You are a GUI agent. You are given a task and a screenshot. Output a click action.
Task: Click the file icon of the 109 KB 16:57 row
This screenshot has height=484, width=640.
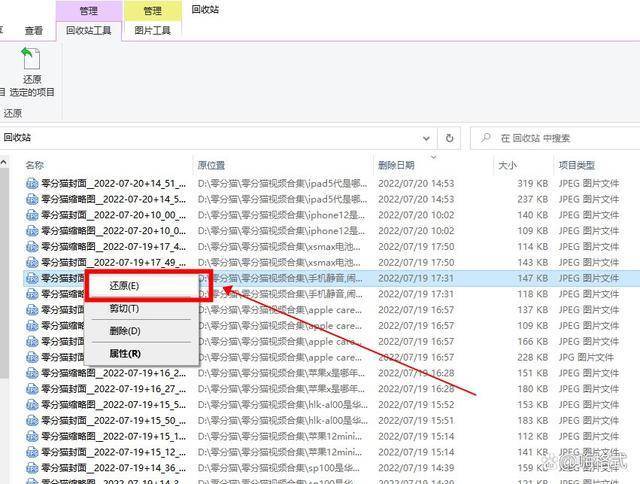(32, 326)
